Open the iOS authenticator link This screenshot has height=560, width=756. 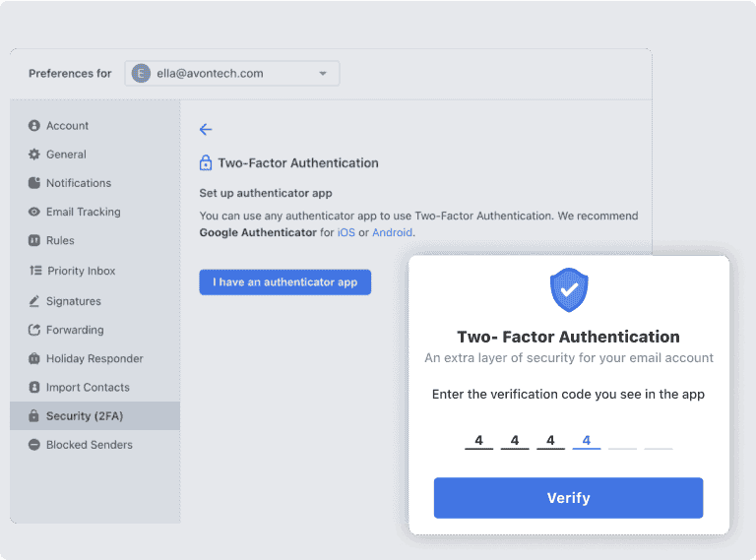coord(346,232)
